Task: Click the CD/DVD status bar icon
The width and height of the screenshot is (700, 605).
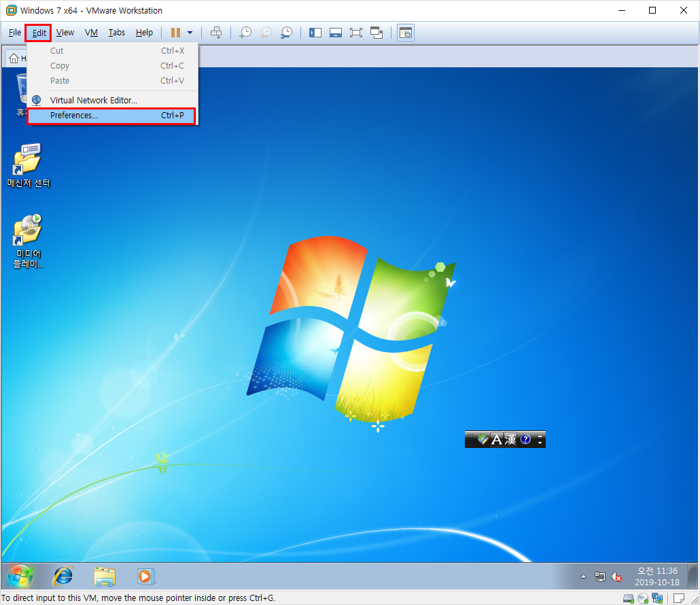Action: click(643, 598)
